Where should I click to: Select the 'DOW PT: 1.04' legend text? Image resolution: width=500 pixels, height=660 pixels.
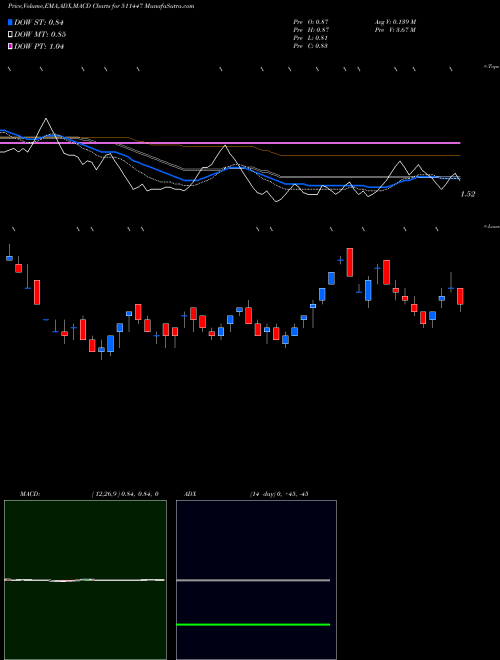point(39,47)
